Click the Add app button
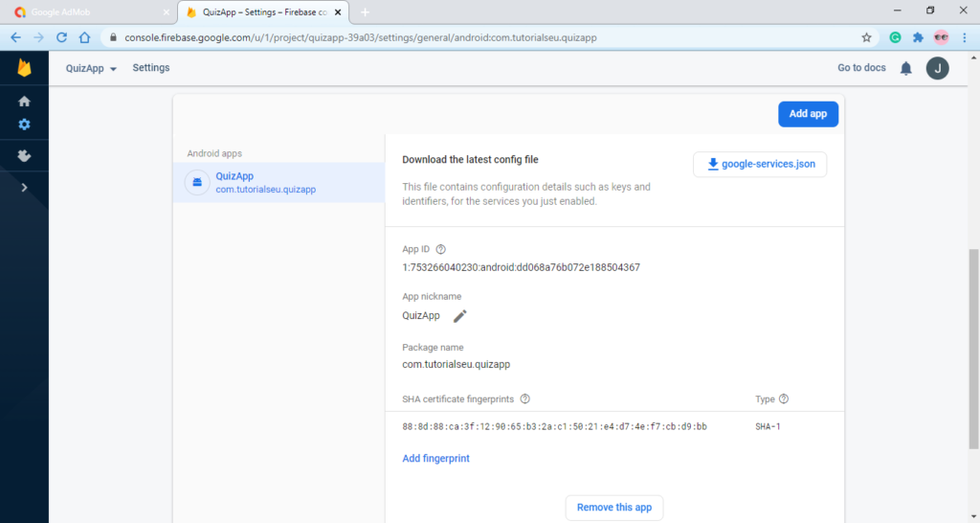Screen dimensions: 980x523 pos(808,114)
